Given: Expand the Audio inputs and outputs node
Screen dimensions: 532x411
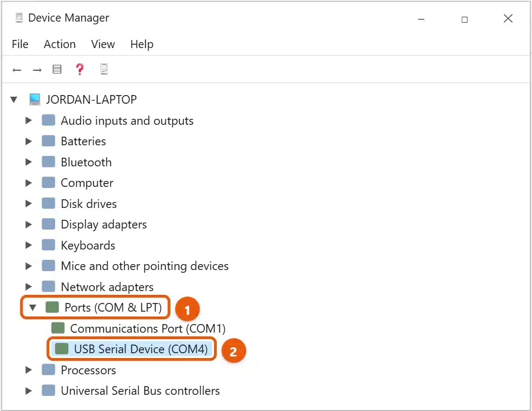Looking at the screenshot, I should point(29,120).
